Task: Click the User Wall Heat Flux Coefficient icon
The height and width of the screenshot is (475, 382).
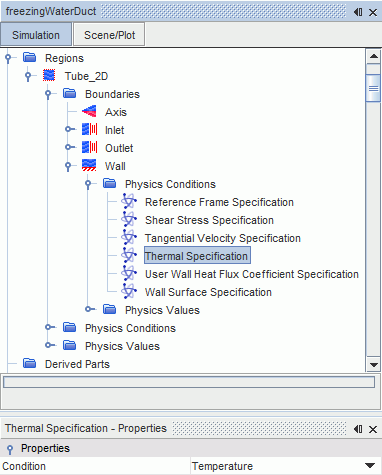Action: tap(129, 273)
